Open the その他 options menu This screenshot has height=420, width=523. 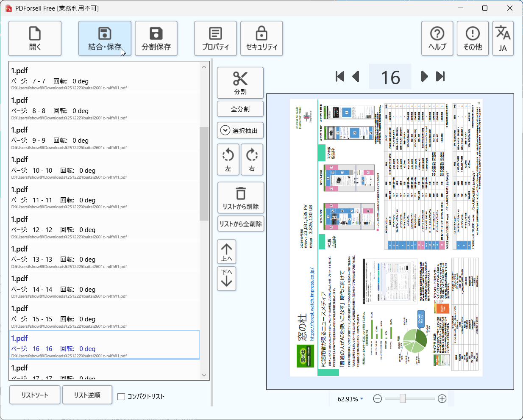(473, 38)
